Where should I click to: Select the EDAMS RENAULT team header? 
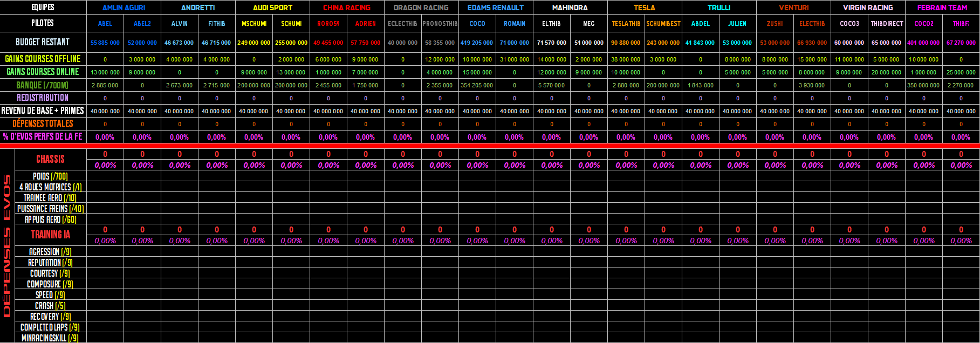coord(496,8)
